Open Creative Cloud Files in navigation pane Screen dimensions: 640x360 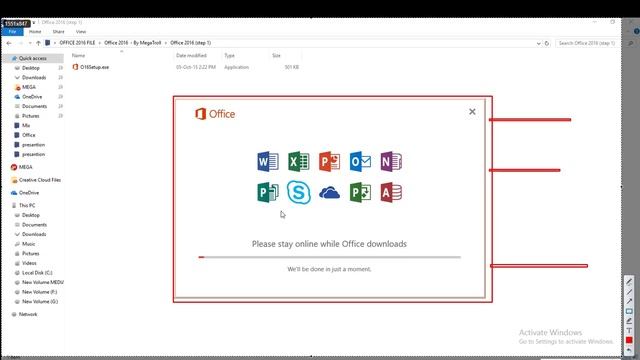coord(40,180)
